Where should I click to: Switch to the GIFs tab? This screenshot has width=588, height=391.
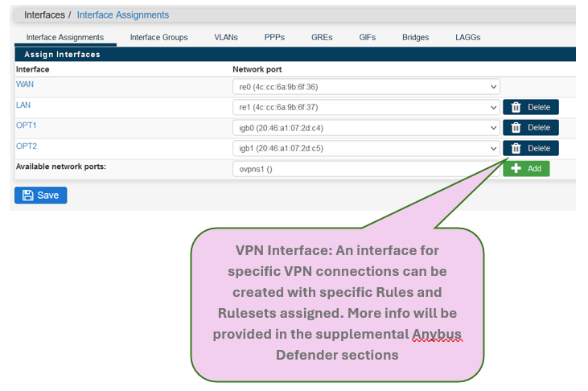(368, 38)
